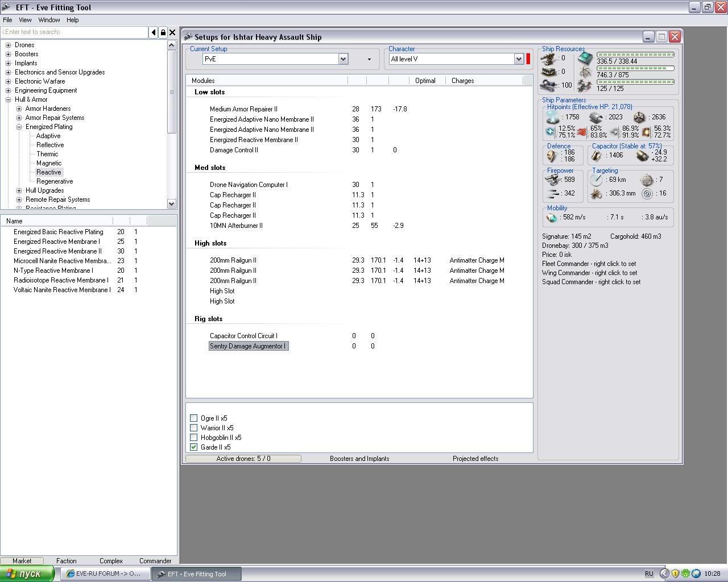Click the hull structure icon next to 2636
Viewport: 728px width, 582px height.
click(x=640, y=117)
